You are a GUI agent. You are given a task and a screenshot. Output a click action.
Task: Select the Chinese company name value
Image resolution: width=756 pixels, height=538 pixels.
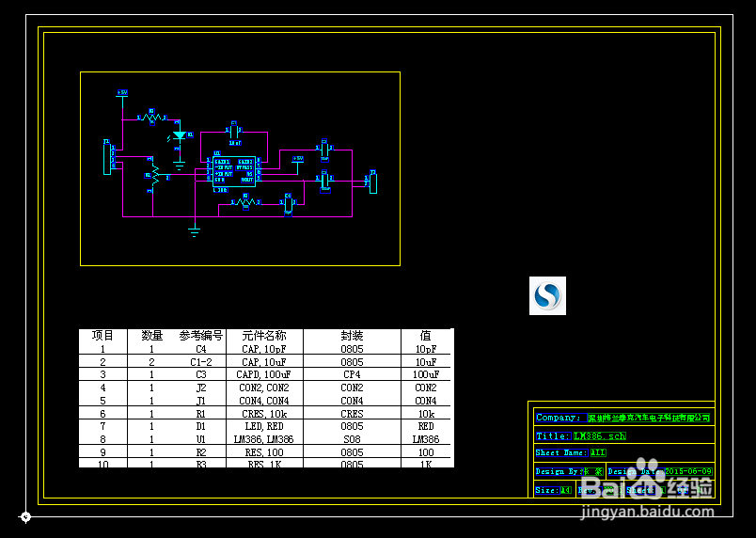[x=649, y=418]
